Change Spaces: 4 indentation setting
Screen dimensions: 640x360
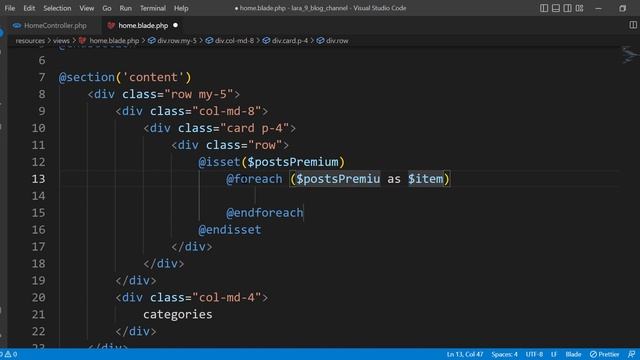coord(504,354)
